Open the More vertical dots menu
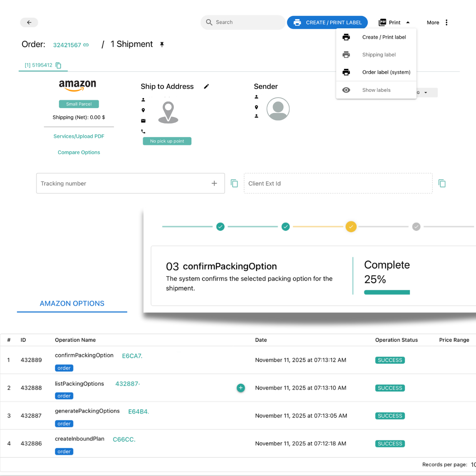The height and width of the screenshot is (476, 476). coord(446,22)
